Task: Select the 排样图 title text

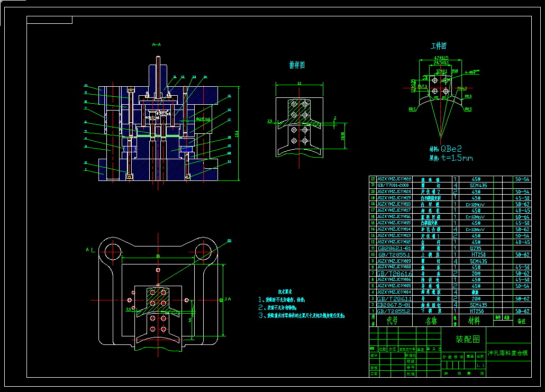Action: 297,65
